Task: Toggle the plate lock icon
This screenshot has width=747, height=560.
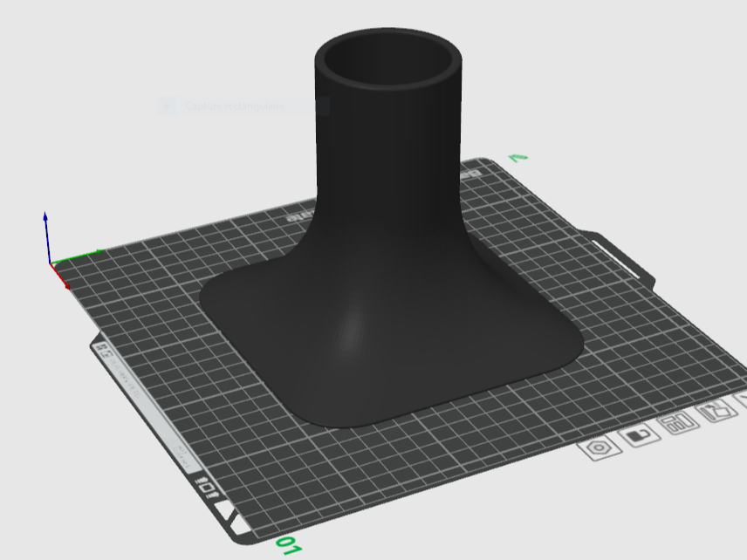Action: pos(640,434)
